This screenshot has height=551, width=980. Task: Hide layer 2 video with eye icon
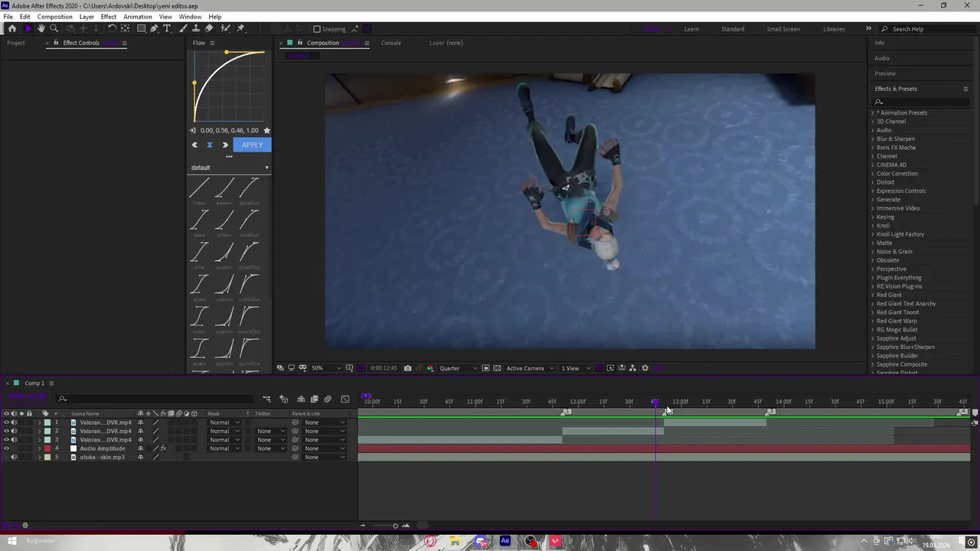tap(7, 431)
